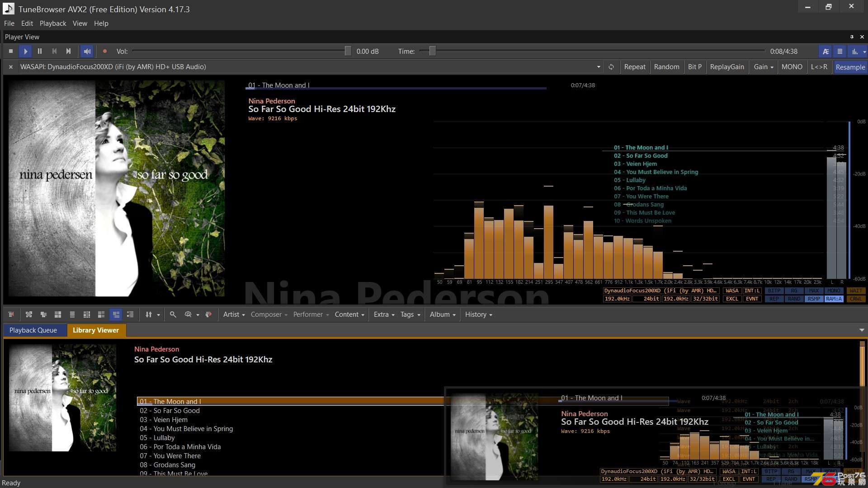
Task: Switch to the Library Viewer tab
Action: coord(96,330)
